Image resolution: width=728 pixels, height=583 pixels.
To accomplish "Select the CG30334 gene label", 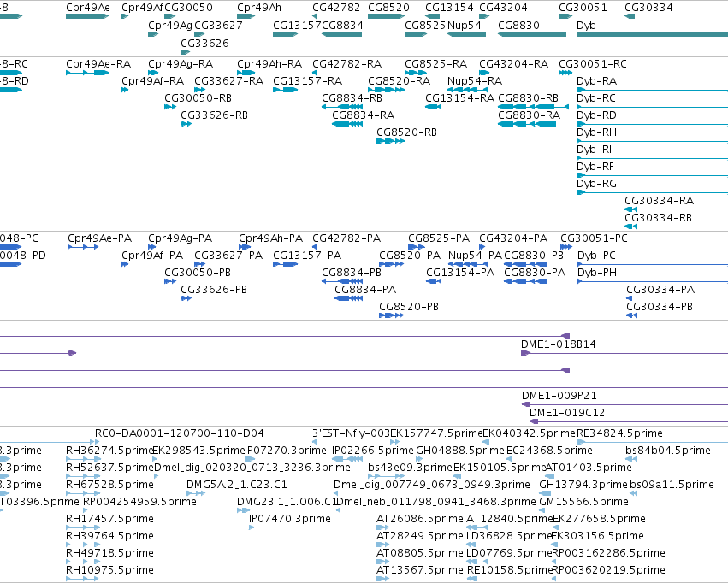I will click(648, 8).
